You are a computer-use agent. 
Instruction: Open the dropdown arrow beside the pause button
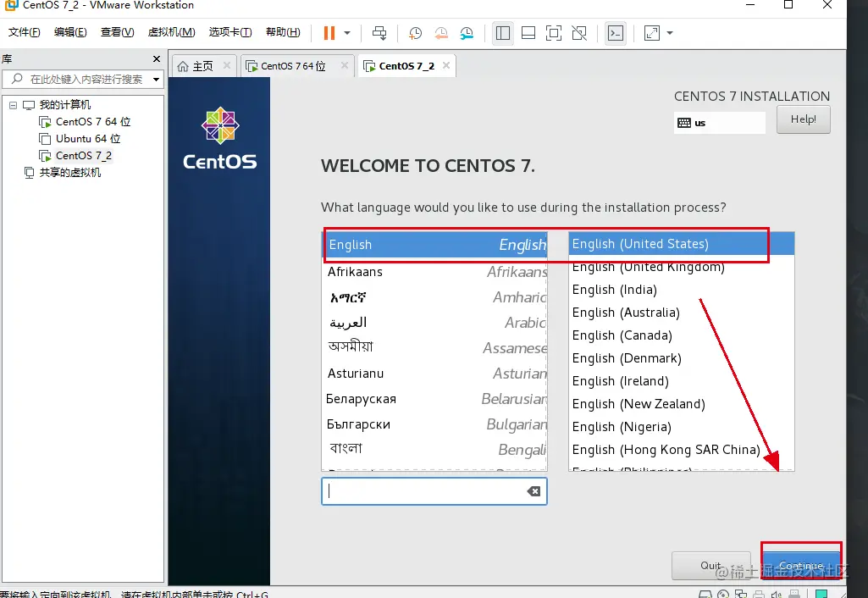(x=347, y=33)
